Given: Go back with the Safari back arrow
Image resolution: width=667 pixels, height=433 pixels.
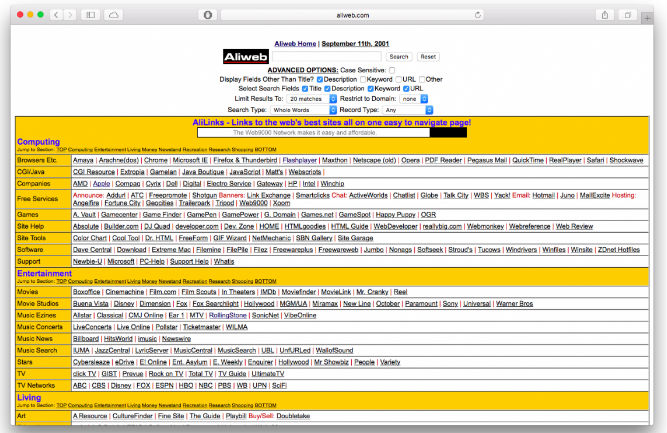Looking at the screenshot, I should click(56, 15).
